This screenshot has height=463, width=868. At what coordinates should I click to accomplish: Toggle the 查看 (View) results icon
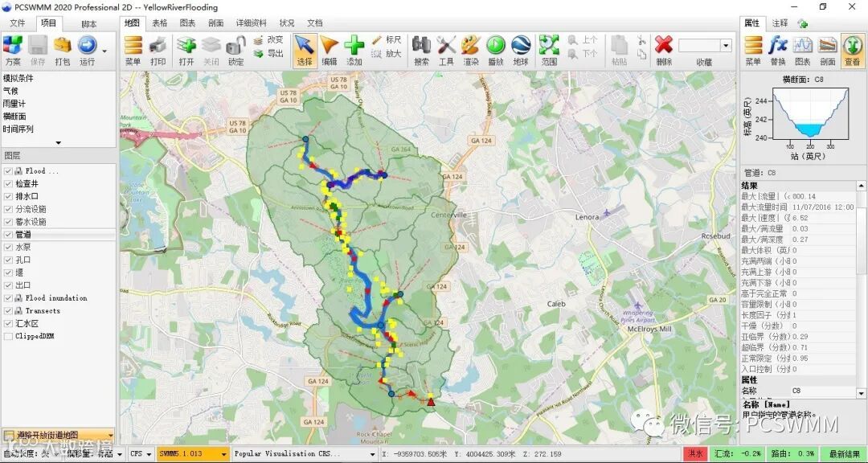pyautogui.click(x=853, y=51)
